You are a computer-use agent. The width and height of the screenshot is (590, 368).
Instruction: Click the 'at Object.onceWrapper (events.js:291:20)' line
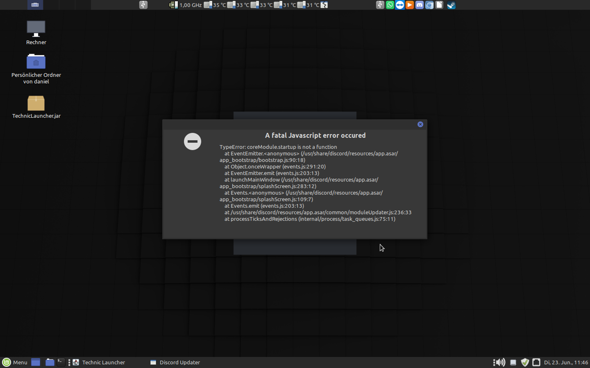coord(275,167)
